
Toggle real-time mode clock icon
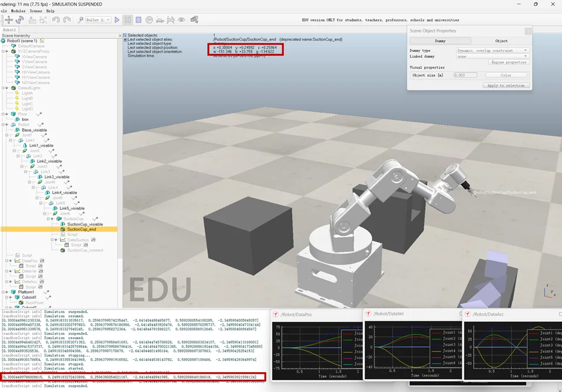coord(149,20)
